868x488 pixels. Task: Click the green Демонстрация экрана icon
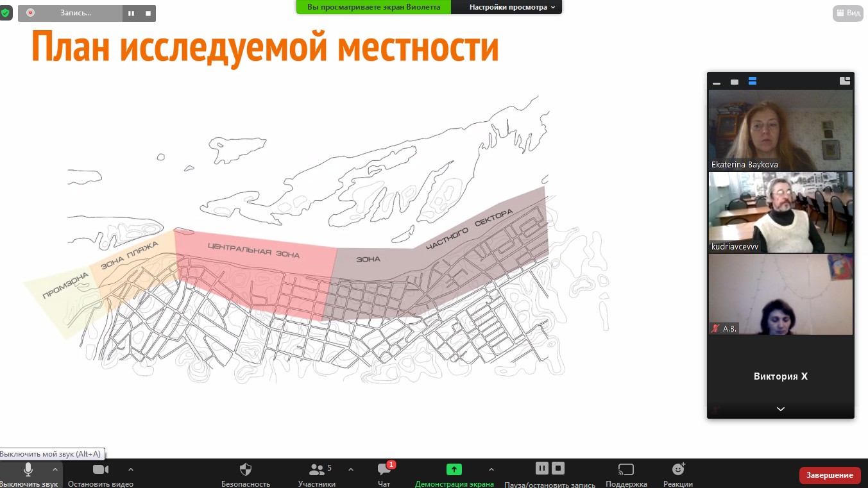tap(454, 469)
